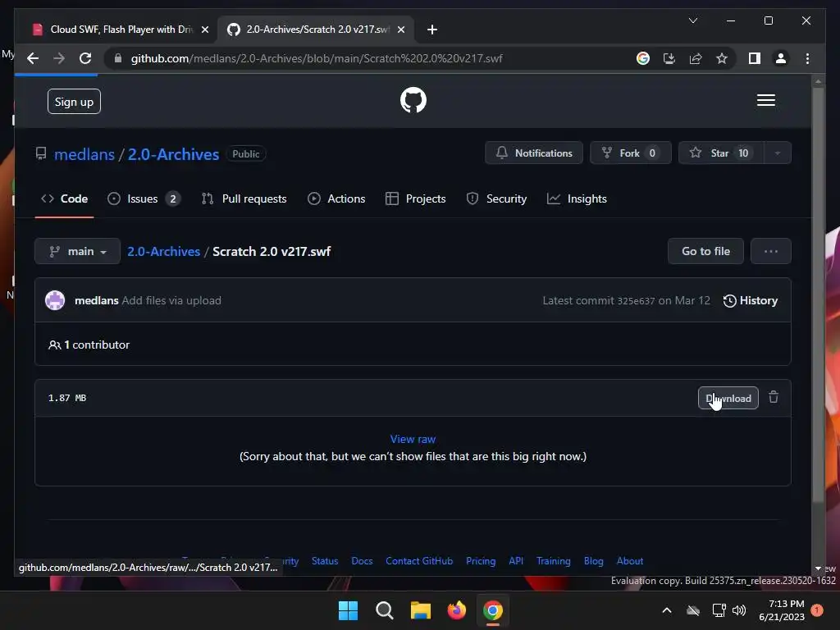Open commit 325e637 link
The height and width of the screenshot is (630, 840).
click(x=636, y=301)
